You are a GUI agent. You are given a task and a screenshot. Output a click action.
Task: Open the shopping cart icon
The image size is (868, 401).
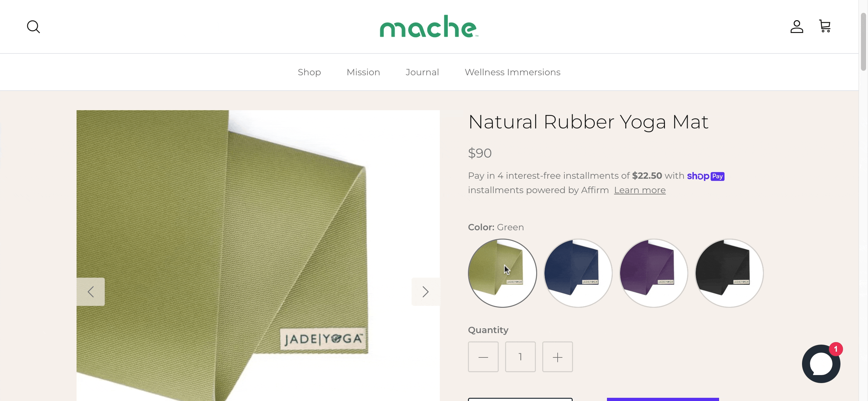coord(824,26)
